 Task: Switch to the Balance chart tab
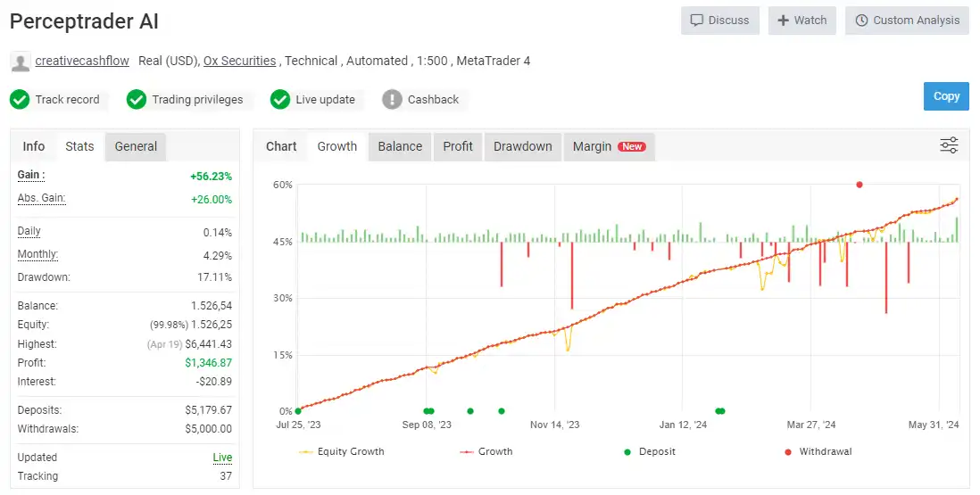coord(400,146)
